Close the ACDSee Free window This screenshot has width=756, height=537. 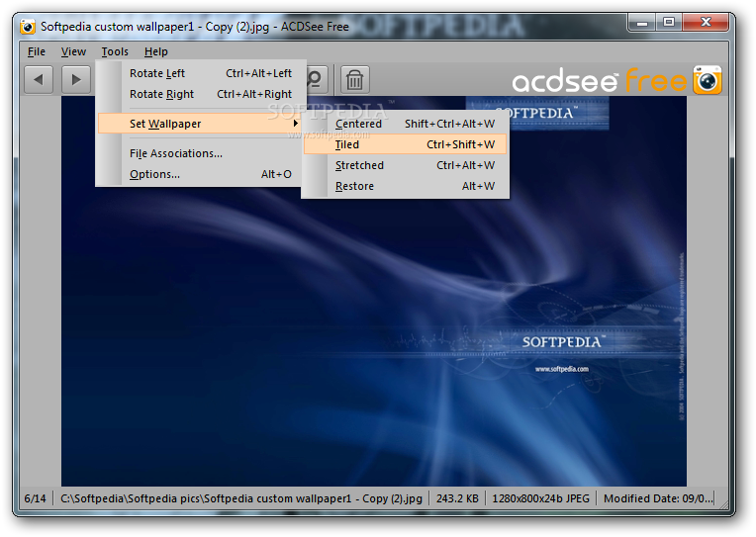pos(706,23)
